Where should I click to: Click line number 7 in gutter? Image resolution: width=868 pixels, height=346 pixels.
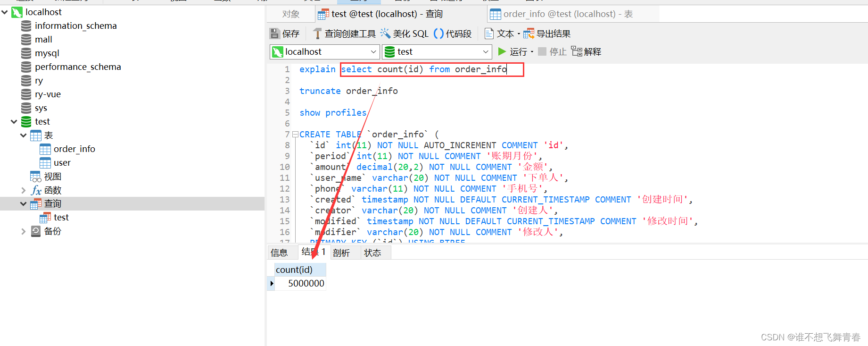click(287, 135)
